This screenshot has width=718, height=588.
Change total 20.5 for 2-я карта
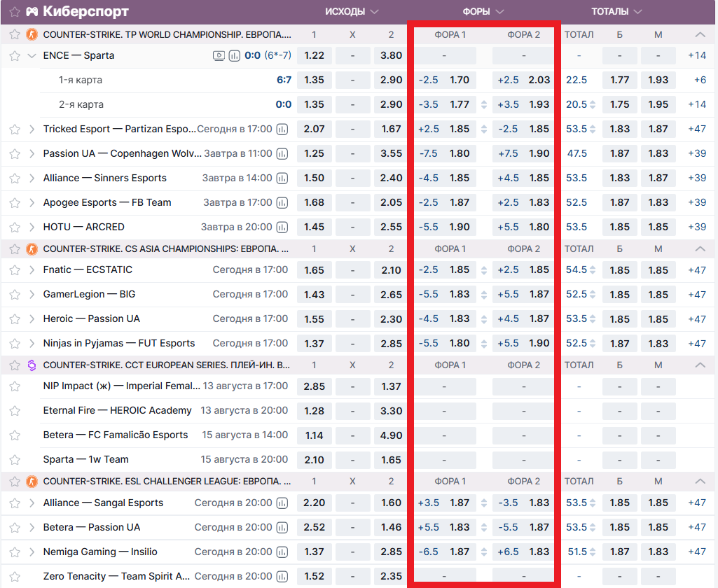click(593, 105)
